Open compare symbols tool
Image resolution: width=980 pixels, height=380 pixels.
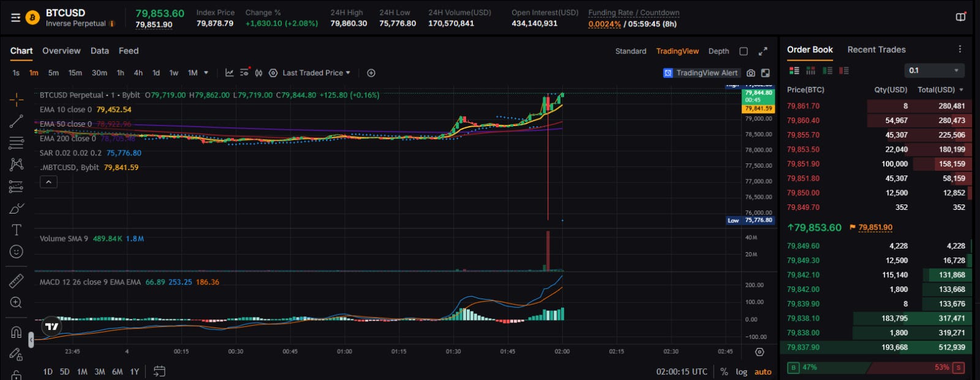(258, 73)
